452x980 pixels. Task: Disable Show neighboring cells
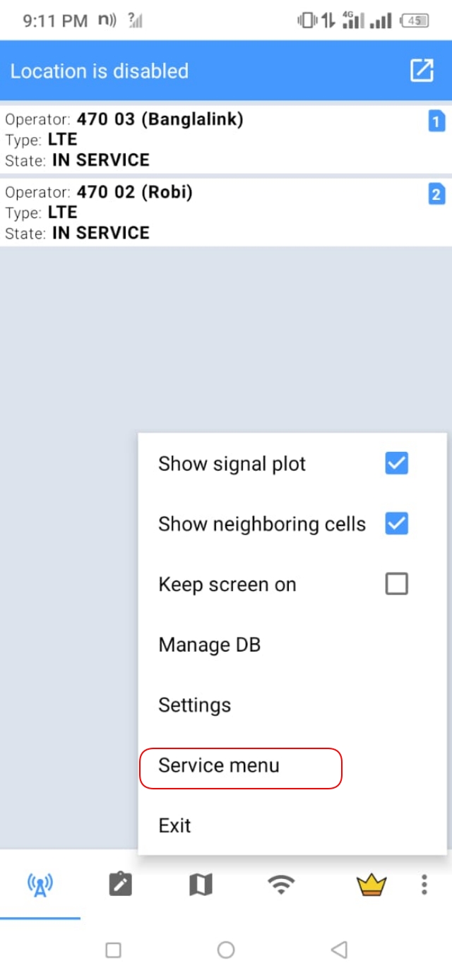tap(396, 523)
